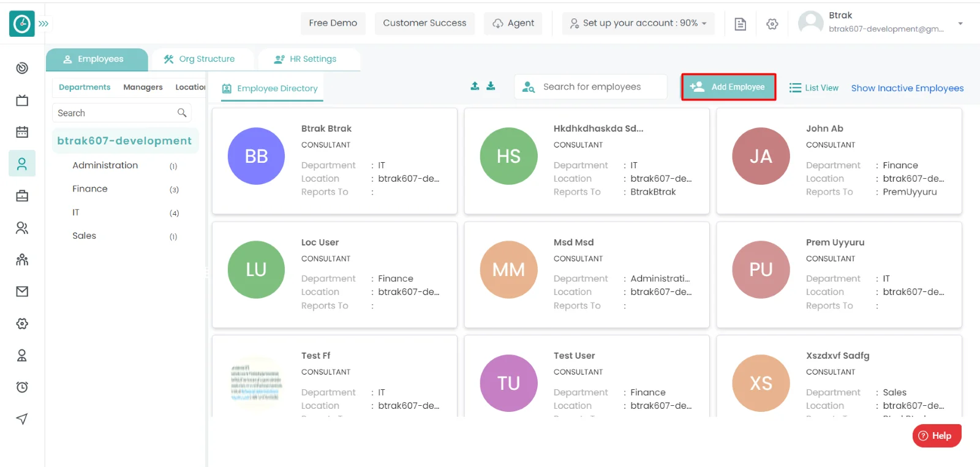980x467 pixels.
Task: Open the document icon in top bar
Action: coord(740,24)
